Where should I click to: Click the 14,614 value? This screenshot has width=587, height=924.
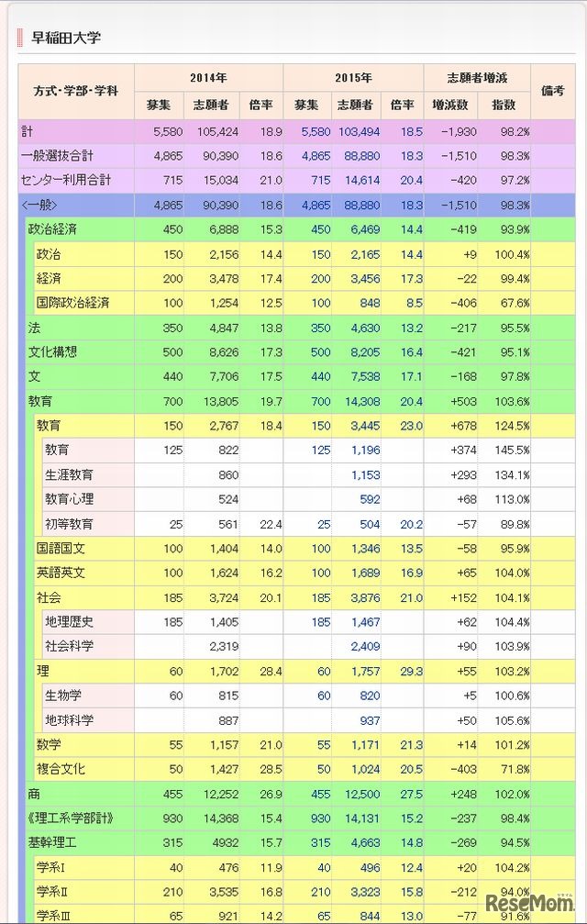[362, 181]
